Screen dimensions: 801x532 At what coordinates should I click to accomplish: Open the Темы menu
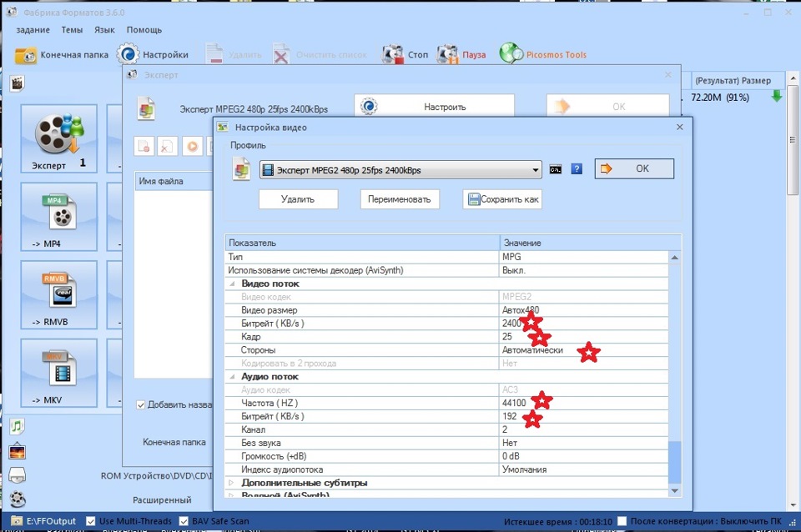[x=72, y=30]
